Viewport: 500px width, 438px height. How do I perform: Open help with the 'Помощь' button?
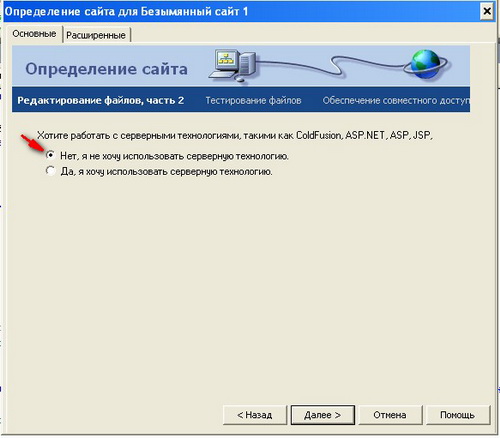click(458, 415)
